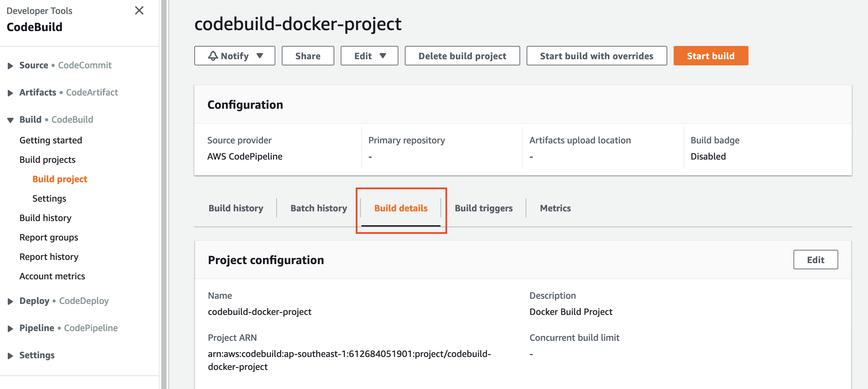This screenshot has height=389, width=868.
Task: Open Build history in the sidebar
Action: click(45, 217)
